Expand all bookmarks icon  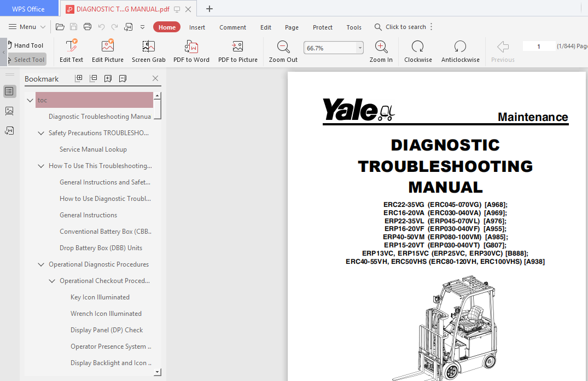tap(78, 78)
